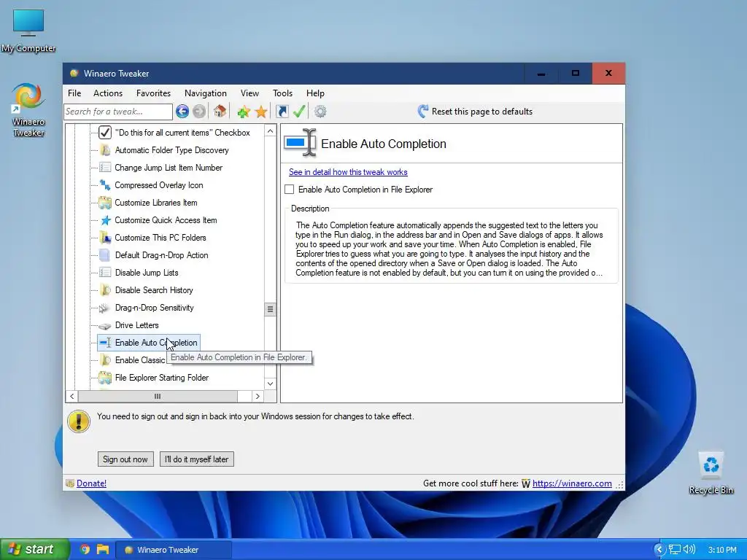747x560 pixels.
Task: Click the File Explorer Starting Folder icon
Action: click(x=105, y=378)
